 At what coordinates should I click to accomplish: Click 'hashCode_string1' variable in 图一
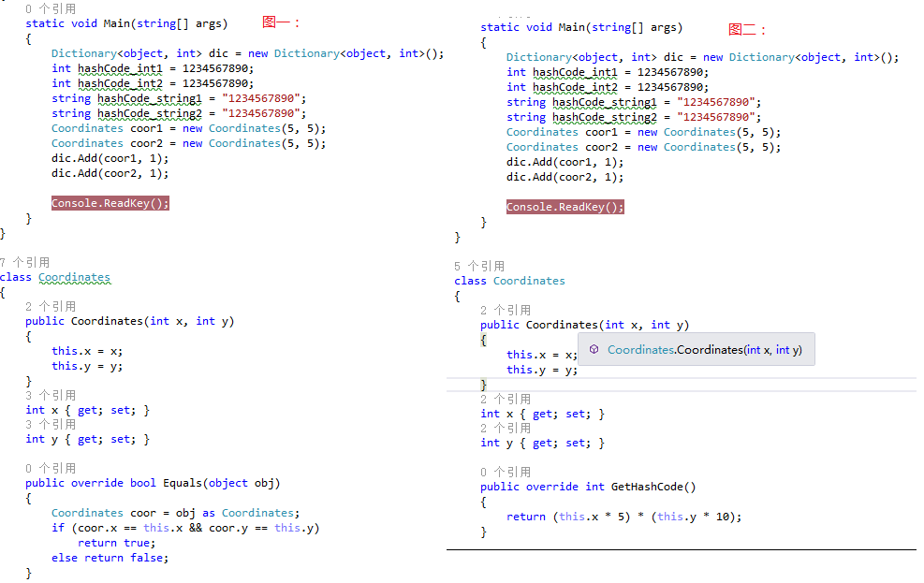(150, 98)
